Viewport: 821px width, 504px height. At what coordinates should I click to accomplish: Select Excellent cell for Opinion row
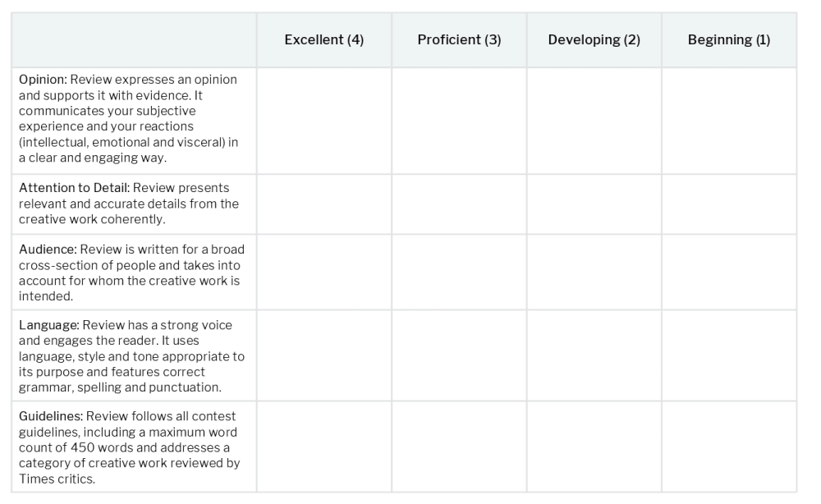pyautogui.click(x=323, y=121)
